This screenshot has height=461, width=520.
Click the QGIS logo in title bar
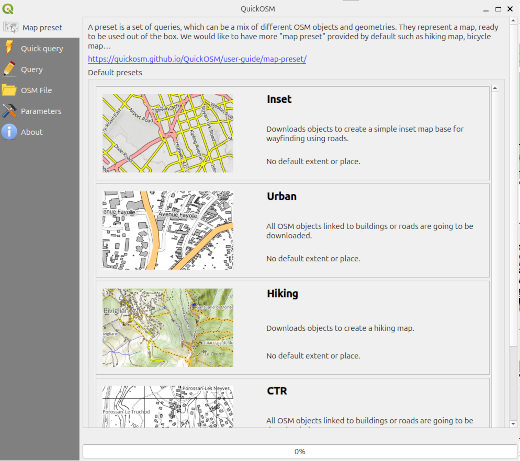[8, 8]
